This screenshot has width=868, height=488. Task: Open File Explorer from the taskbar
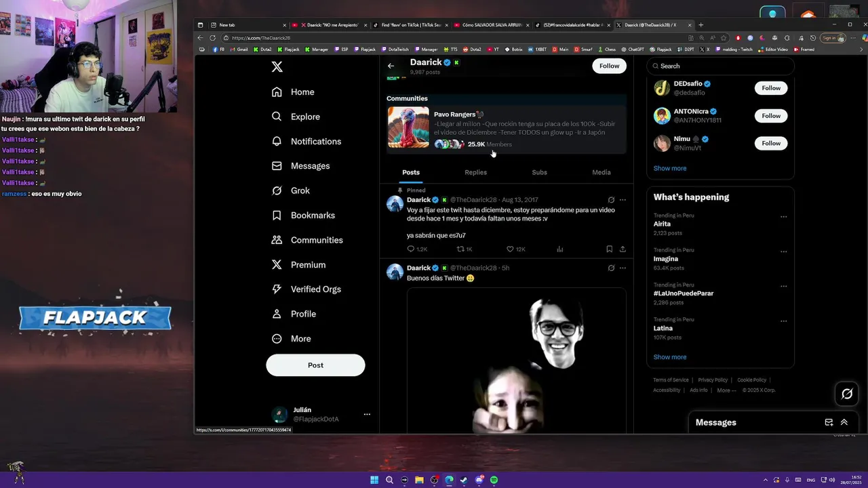pyautogui.click(x=419, y=480)
